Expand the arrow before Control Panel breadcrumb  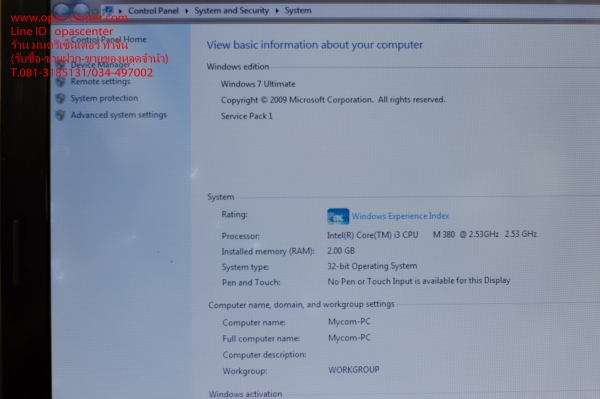(120, 11)
